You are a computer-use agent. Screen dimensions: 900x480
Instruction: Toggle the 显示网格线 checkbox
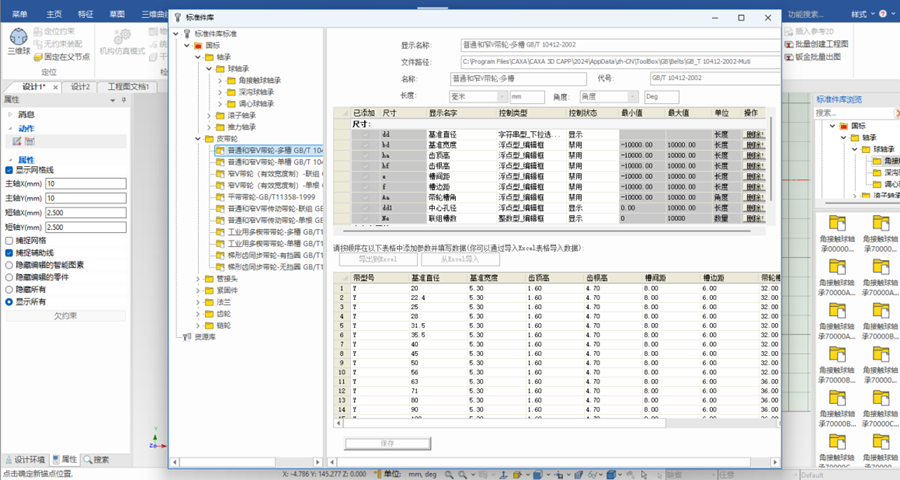(x=9, y=170)
